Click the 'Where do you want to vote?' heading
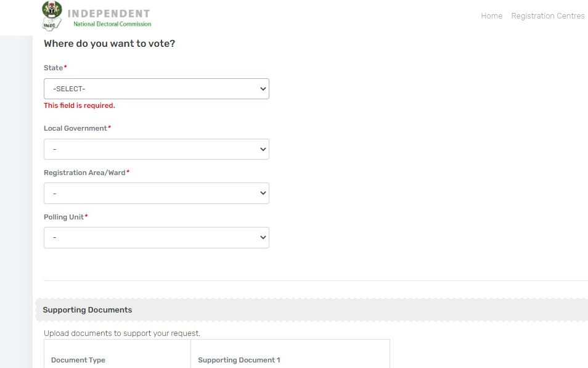The height and width of the screenshot is (368, 588). tap(110, 44)
